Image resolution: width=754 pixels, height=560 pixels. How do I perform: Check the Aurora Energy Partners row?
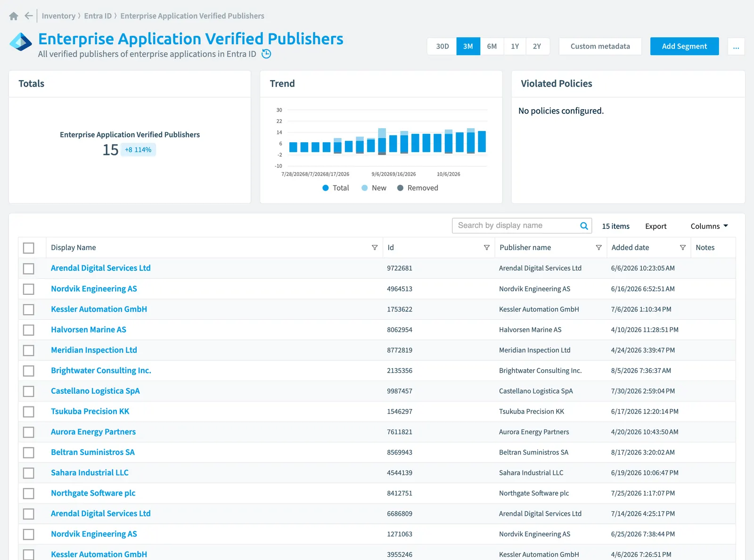(29, 432)
